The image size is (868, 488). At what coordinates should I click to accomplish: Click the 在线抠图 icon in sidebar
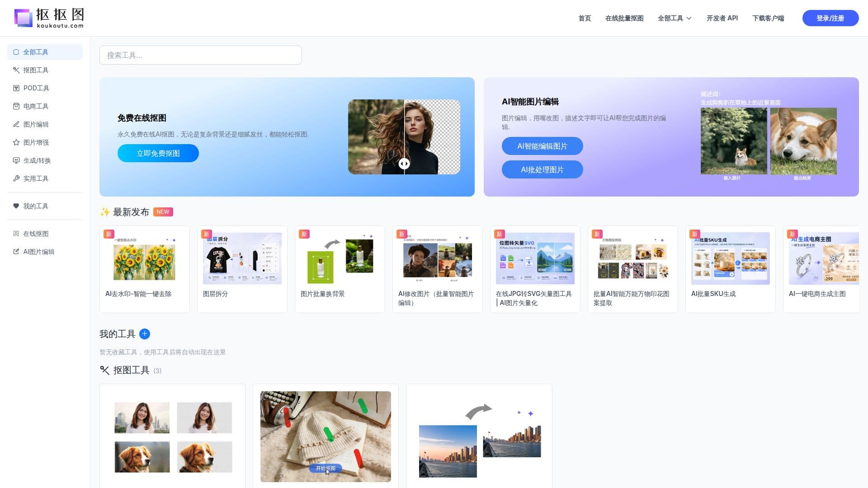click(16, 234)
